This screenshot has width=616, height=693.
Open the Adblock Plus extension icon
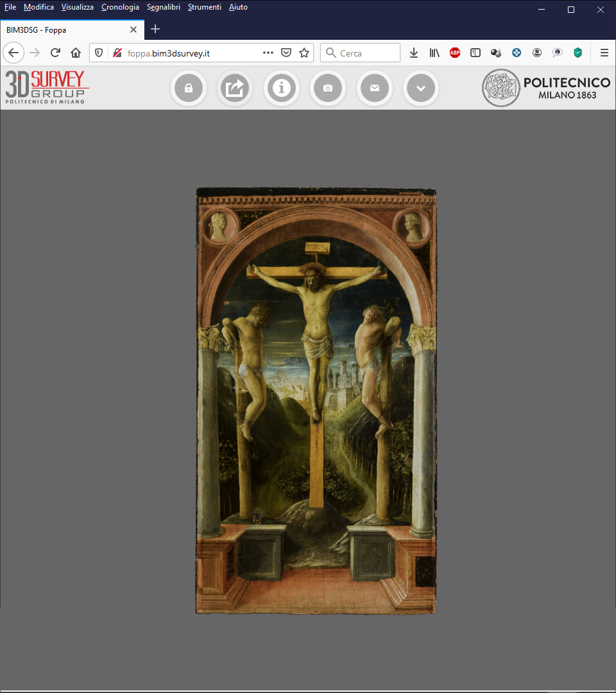click(455, 53)
